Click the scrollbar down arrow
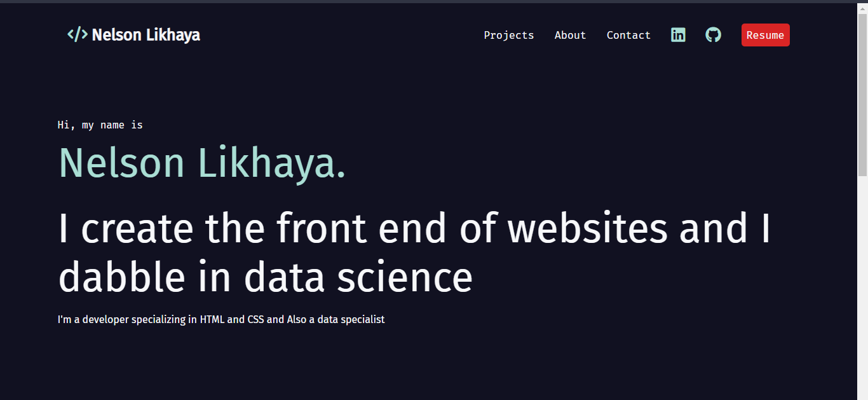The height and width of the screenshot is (400, 868). (x=863, y=394)
